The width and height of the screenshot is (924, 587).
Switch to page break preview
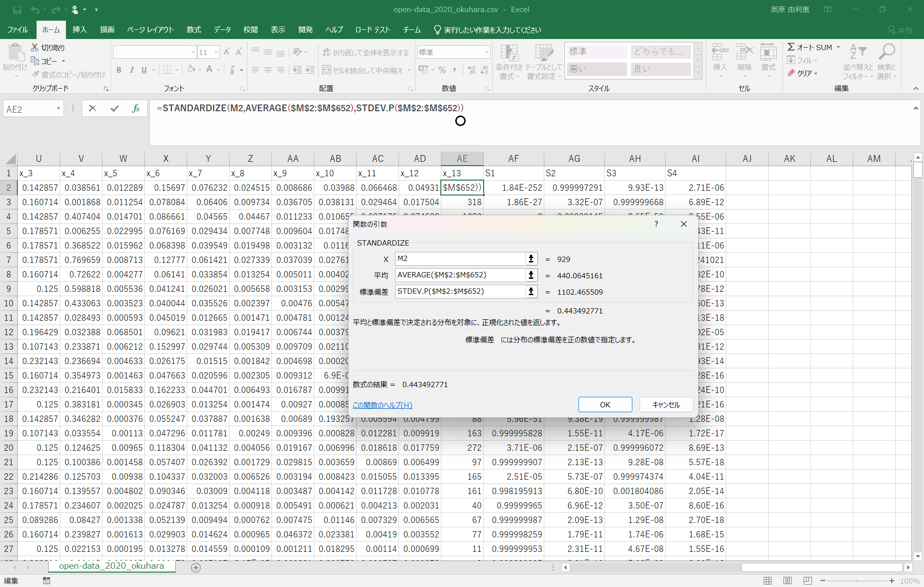[x=808, y=581]
